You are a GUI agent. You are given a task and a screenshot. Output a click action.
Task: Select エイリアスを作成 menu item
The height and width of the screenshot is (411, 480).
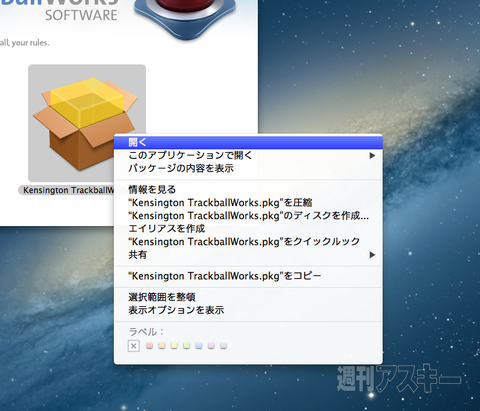click(x=248, y=229)
